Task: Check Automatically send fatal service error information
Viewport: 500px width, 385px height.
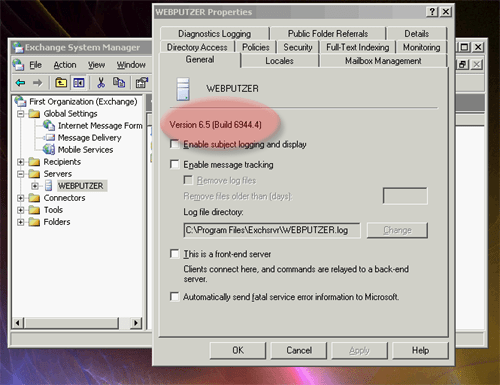Action: pyautogui.click(x=174, y=296)
